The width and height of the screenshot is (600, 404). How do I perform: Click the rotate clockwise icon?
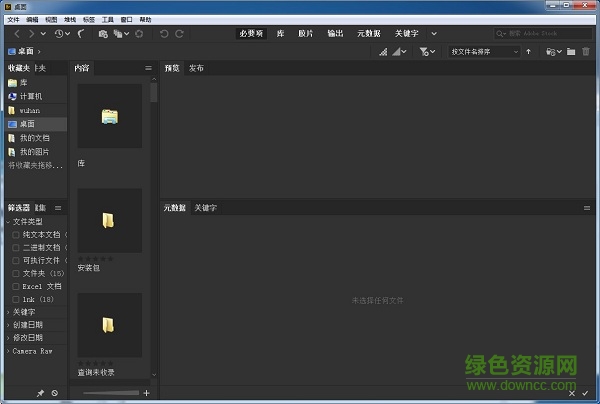[x=179, y=34]
